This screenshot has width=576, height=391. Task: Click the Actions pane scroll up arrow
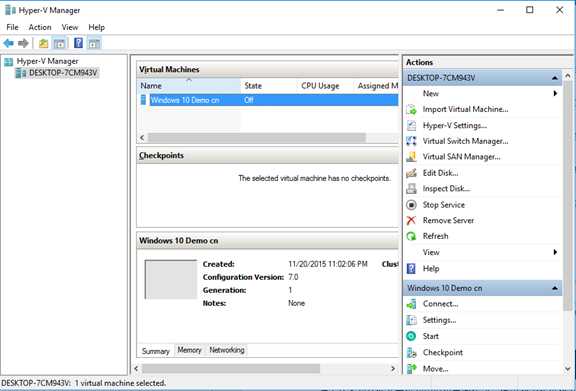(x=568, y=76)
